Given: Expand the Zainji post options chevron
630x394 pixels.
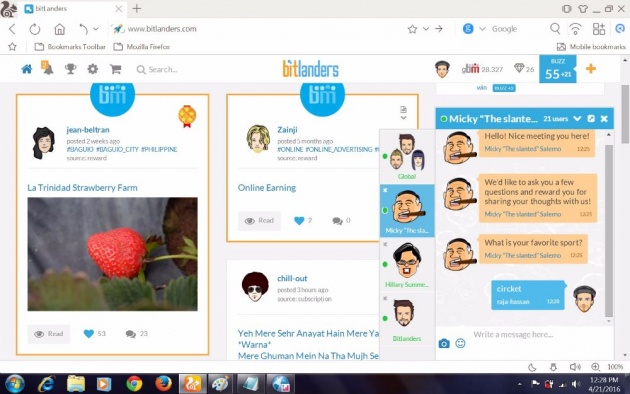Looking at the screenshot, I should (x=403, y=118).
